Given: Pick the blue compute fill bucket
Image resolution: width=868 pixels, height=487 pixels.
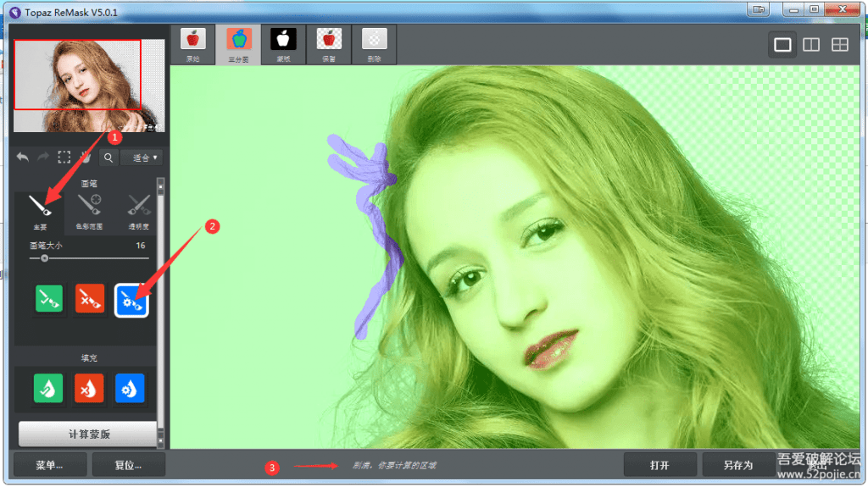Looking at the screenshot, I should (130, 388).
